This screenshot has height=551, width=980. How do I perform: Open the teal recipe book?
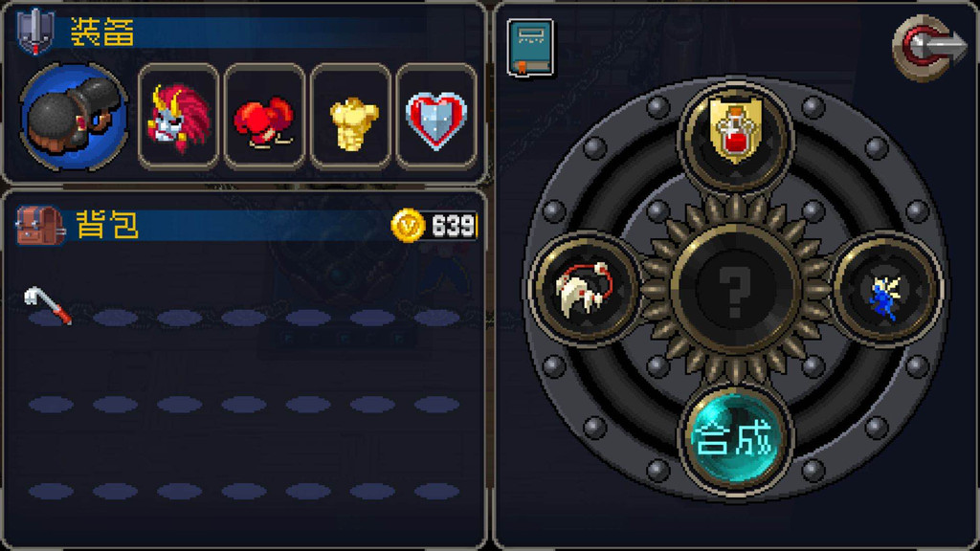click(530, 48)
